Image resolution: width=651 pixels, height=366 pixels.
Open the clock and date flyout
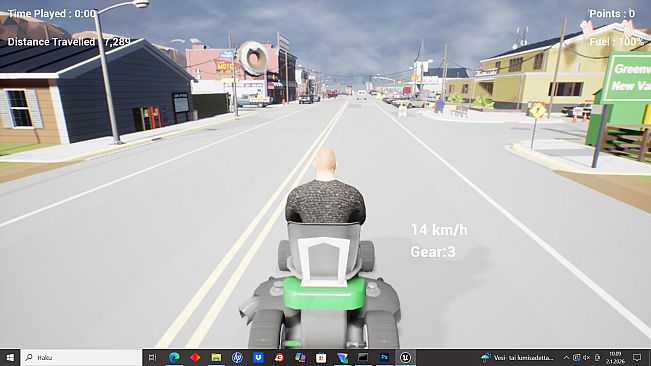coord(615,357)
